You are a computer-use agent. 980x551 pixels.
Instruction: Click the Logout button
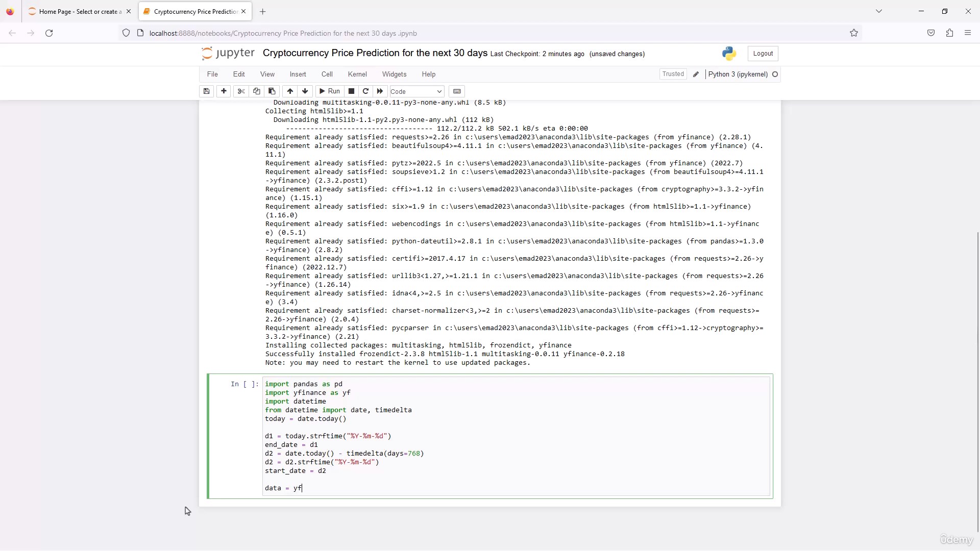[763, 54]
